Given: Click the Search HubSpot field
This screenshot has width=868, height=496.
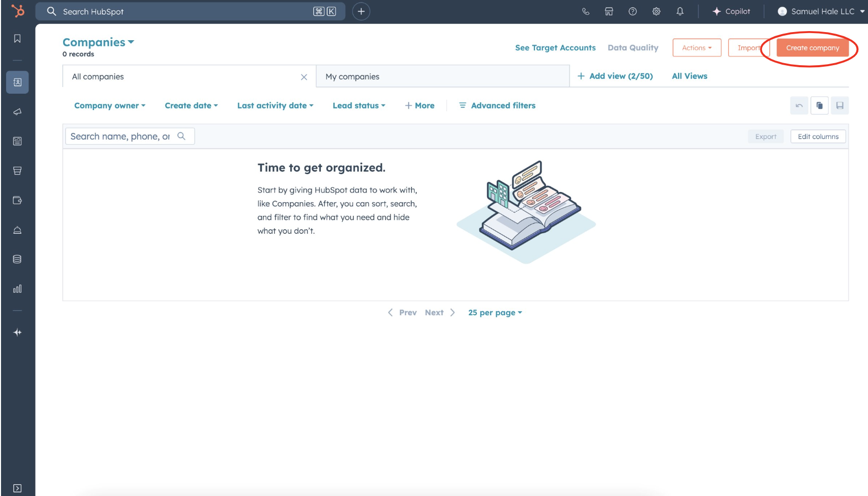Looking at the screenshot, I should 191,11.
